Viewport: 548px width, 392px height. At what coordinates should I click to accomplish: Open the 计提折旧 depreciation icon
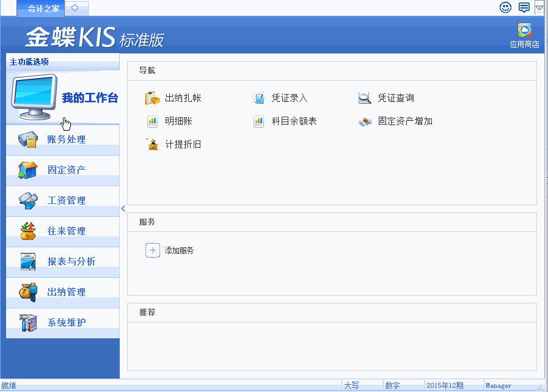click(152, 145)
